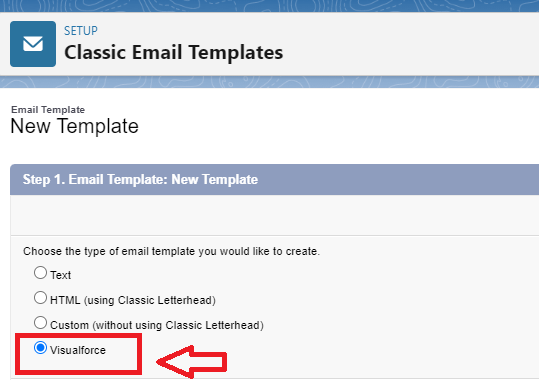539x380 pixels.
Task: Click the empty panel area under Step 1 header
Action: 274,215
